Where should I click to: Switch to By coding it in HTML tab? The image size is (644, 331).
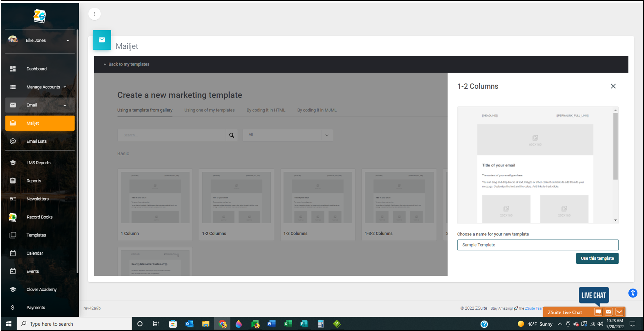tap(266, 110)
